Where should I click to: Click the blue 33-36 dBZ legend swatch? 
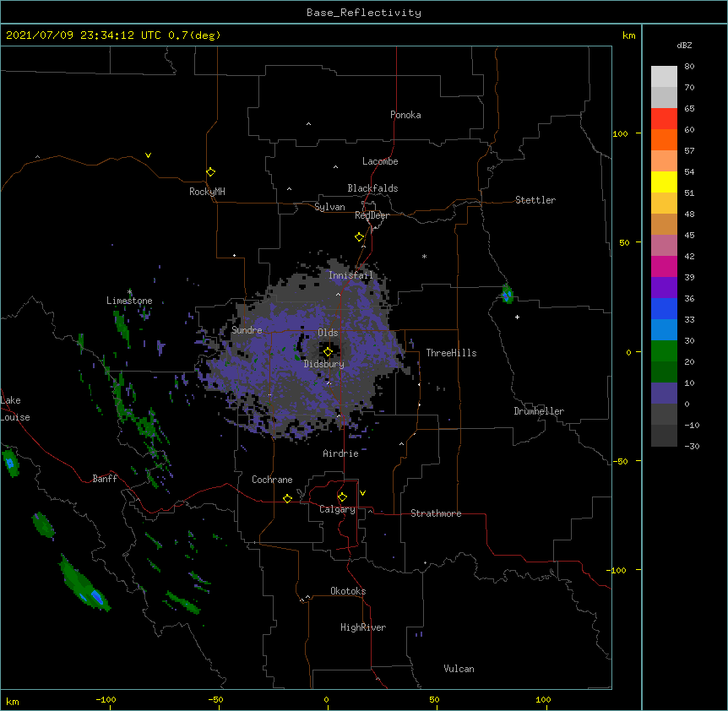[x=664, y=308]
